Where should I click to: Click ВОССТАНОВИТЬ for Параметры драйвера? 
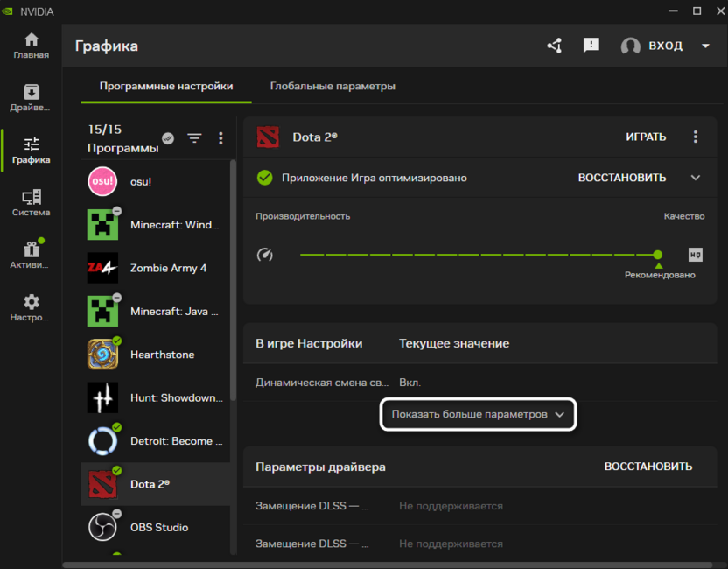(648, 467)
